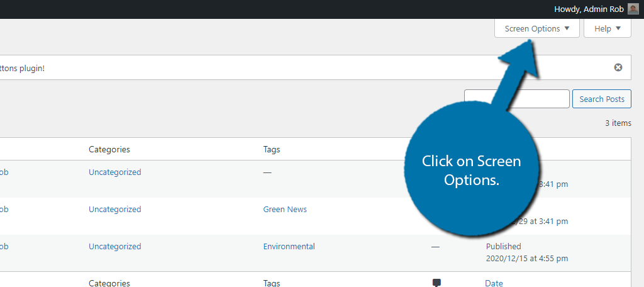This screenshot has width=644, height=287.
Task: Open Uncategorized link in Environmental row
Action: [x=114, y=246]
